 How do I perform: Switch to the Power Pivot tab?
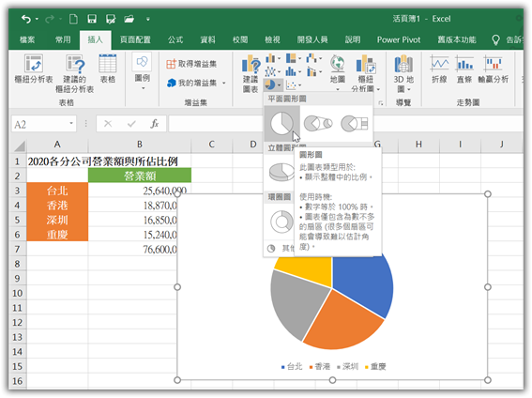tap(399, 39)
